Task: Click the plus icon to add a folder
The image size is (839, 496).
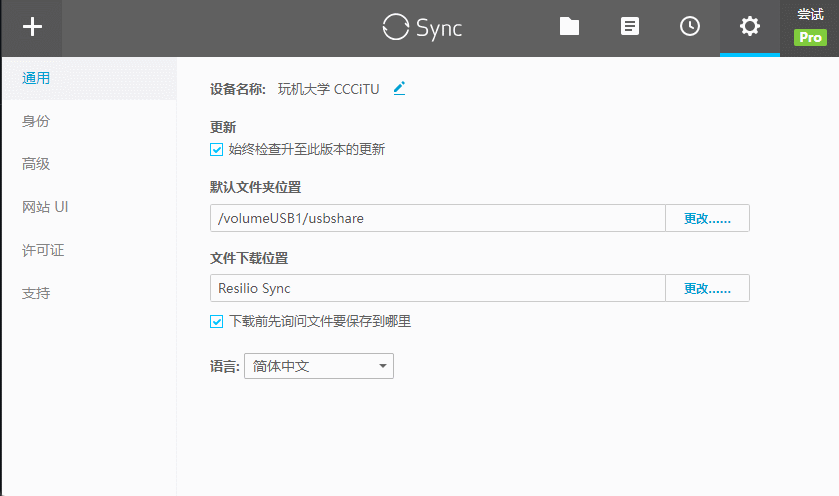Action: (x=32, y=27)
